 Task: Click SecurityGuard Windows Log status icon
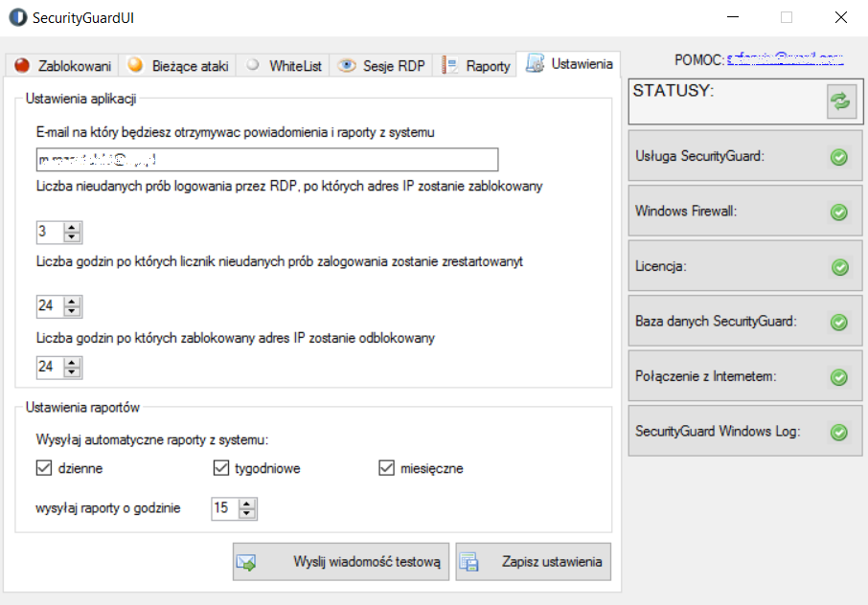tap(839, 432)
